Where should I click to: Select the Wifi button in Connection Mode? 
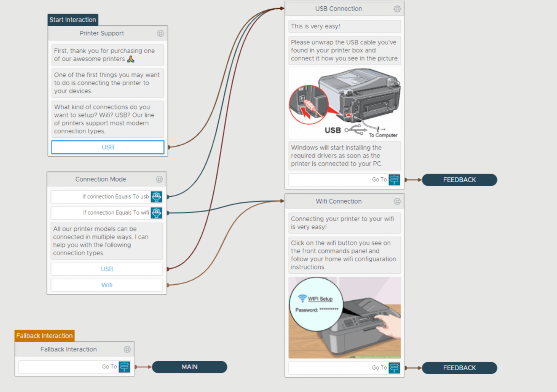tap(107, 285)
